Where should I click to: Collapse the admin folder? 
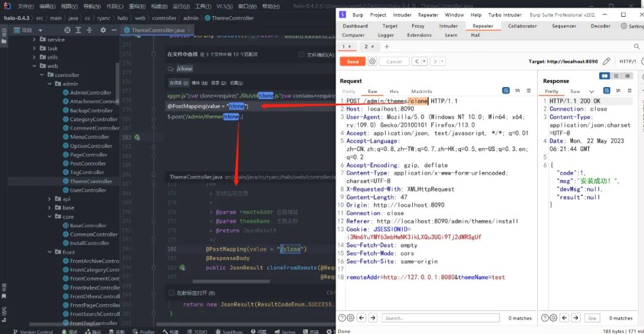pos(49,83)
